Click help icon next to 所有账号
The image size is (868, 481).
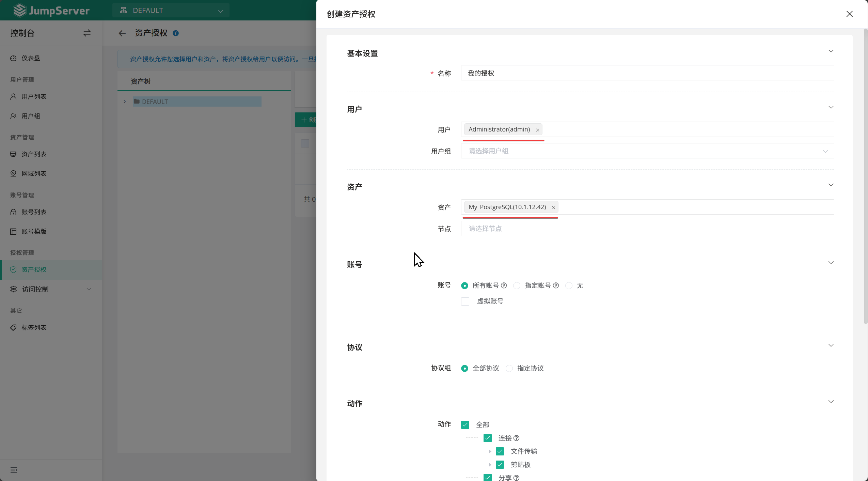tap(504, 285)
